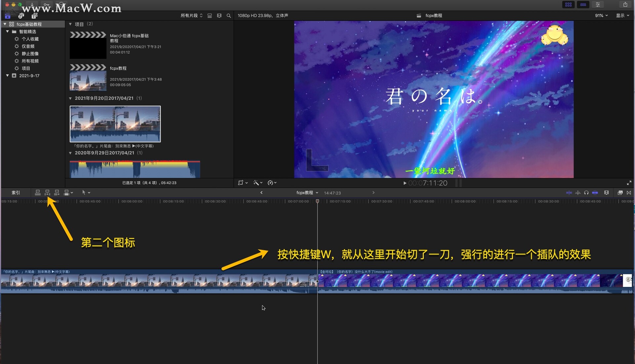Toggle audio skimming headphones icon
Viewport: 635px width, 364px height.
(586, 193)
